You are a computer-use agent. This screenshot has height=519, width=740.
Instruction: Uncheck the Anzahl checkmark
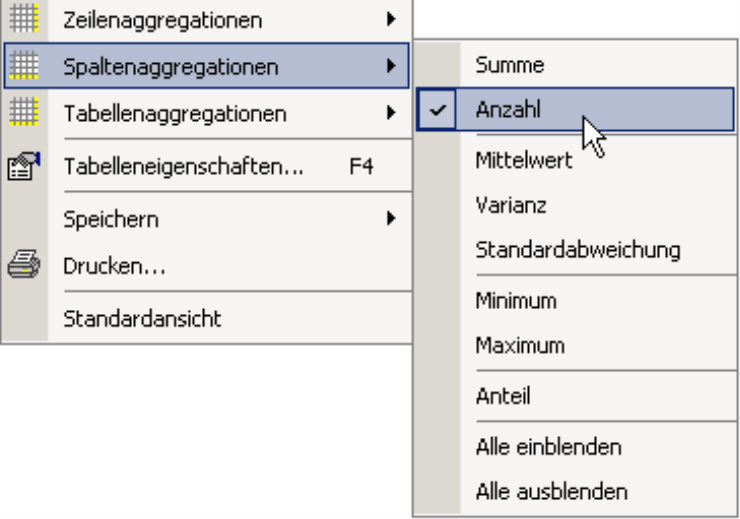[437, 109]
